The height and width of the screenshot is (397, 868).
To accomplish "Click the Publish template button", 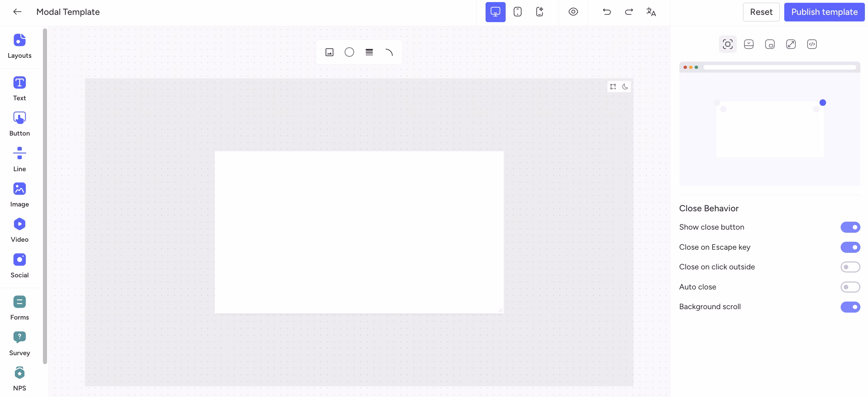I will coord(824,12).
